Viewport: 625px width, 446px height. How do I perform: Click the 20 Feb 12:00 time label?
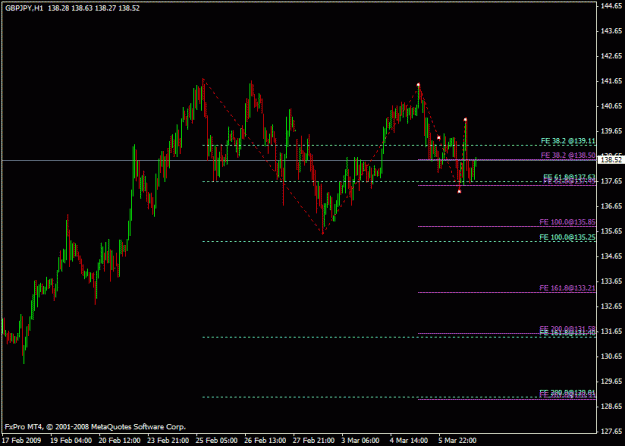119,440
